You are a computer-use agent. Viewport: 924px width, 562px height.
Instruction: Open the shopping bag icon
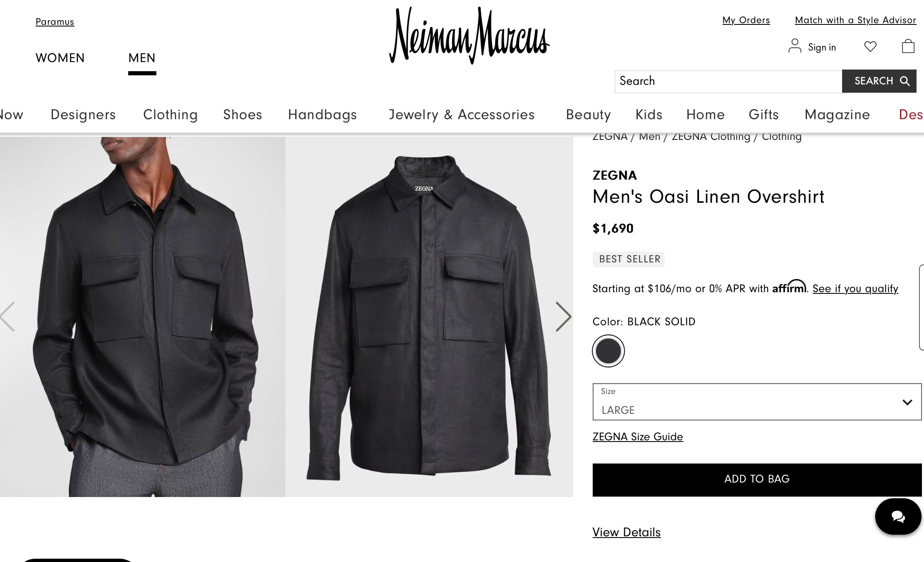point(907,46)
